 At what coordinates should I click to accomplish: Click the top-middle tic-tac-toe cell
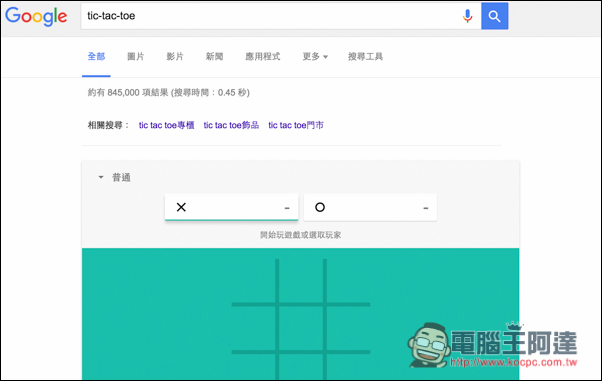click(301, 280)
